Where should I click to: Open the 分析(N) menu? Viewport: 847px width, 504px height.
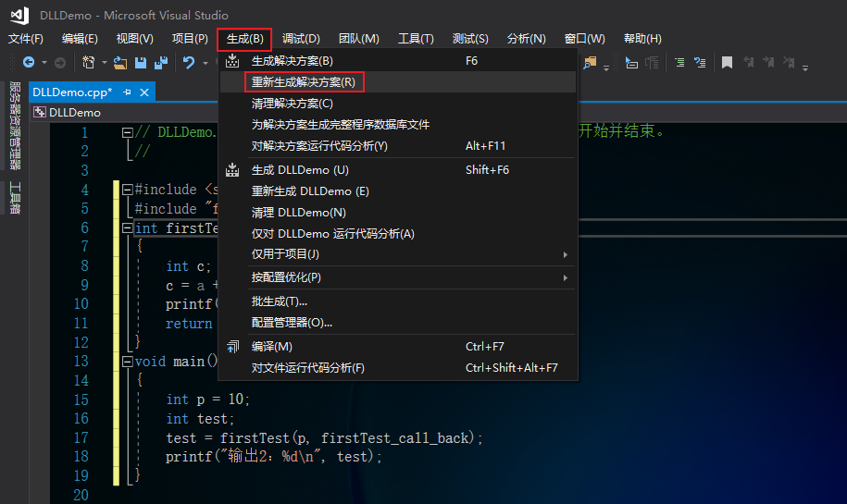[526, 39]
